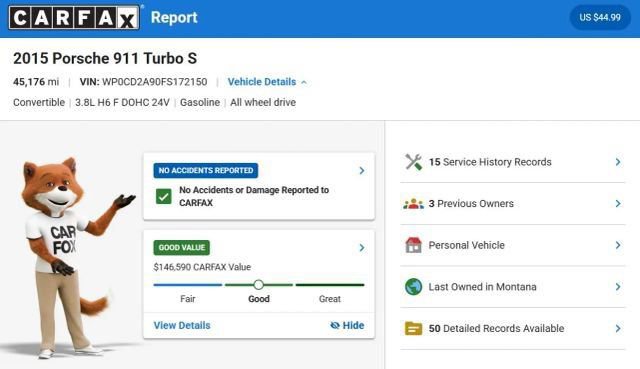This screenshot has width=640, height=369.
Task: Click the value slider Good marker
Action: (258, 285)
